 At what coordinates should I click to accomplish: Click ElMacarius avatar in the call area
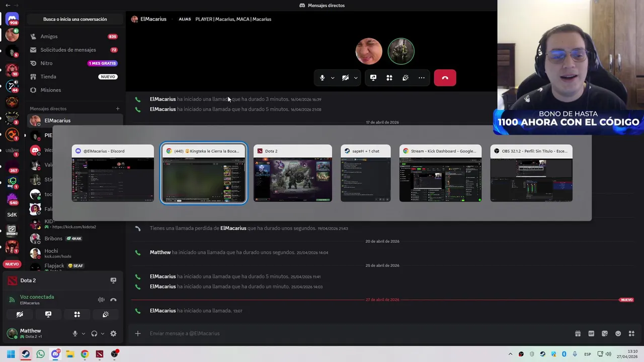pos(369,51)
